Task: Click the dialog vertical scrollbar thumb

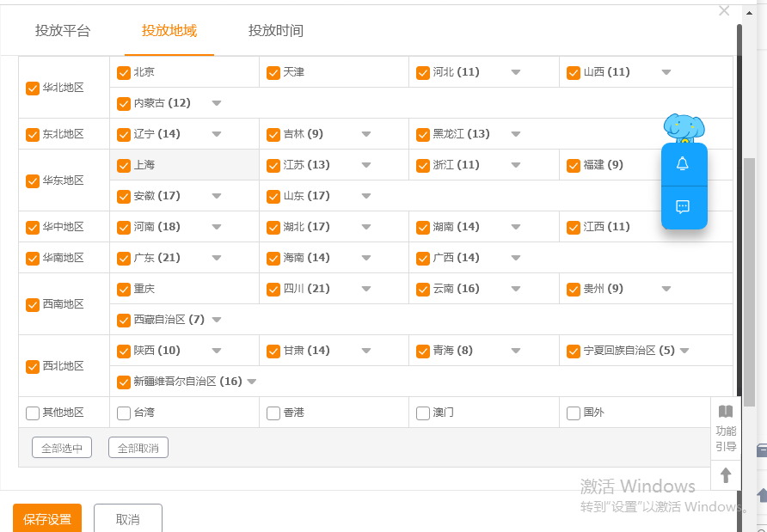Action: point(748,281)
